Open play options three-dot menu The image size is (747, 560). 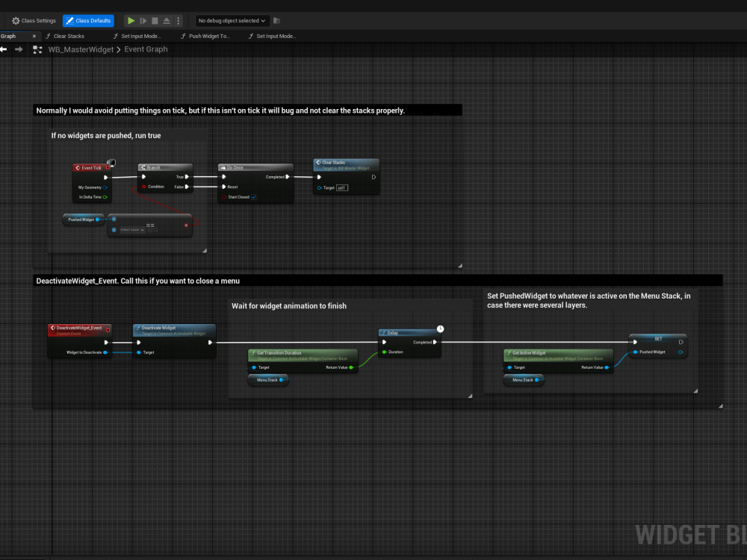click(179, 20)
